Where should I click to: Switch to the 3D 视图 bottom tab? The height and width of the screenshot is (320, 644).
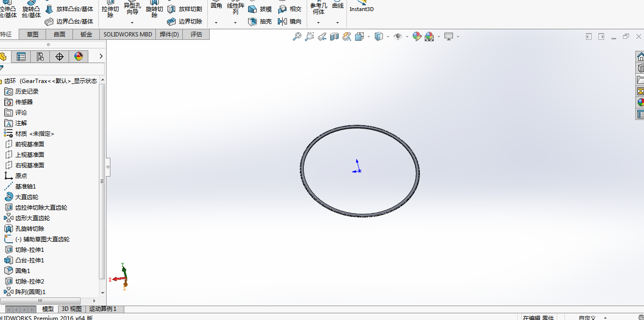coord(72,309)
